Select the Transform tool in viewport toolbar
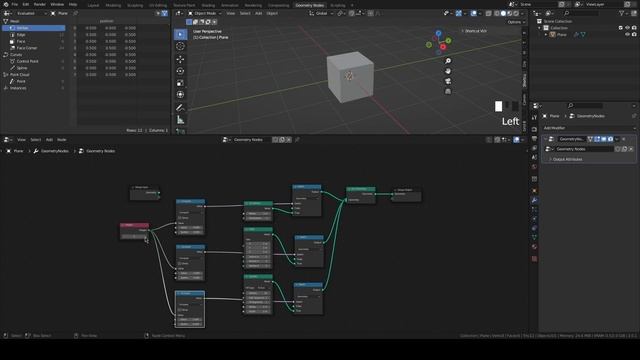This screenshot has height=360, width=640. 180,95
